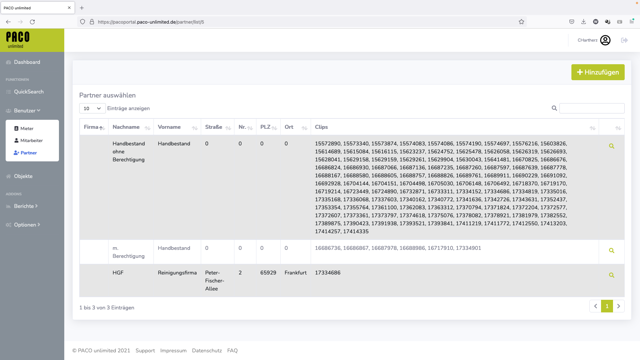Expand the Optionen menu
This screenshot has width=640, height=360.
tap(27, 225)
